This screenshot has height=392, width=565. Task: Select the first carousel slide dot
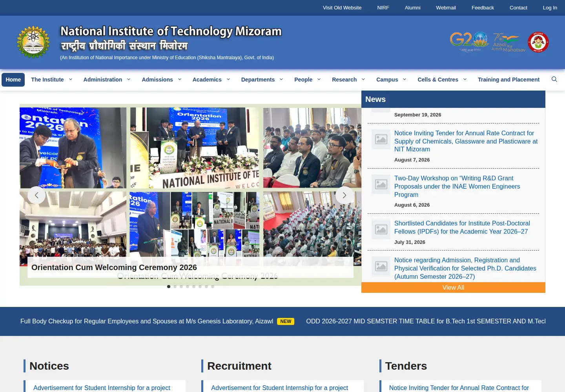(169, 287)
